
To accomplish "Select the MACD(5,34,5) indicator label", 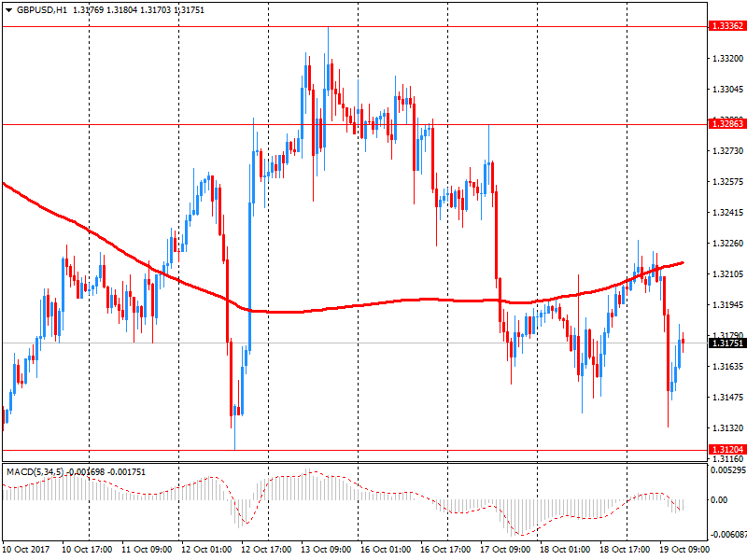I will point(35,472).
